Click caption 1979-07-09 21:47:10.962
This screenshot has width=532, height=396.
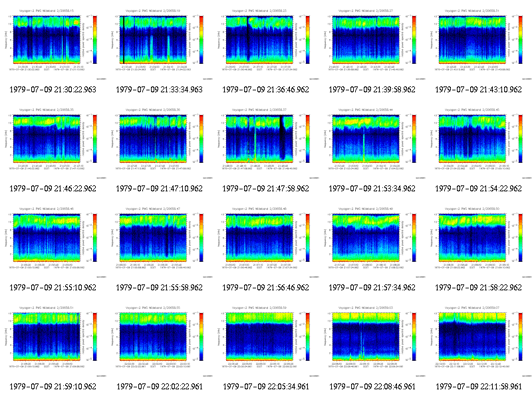(x=159, y=189)
